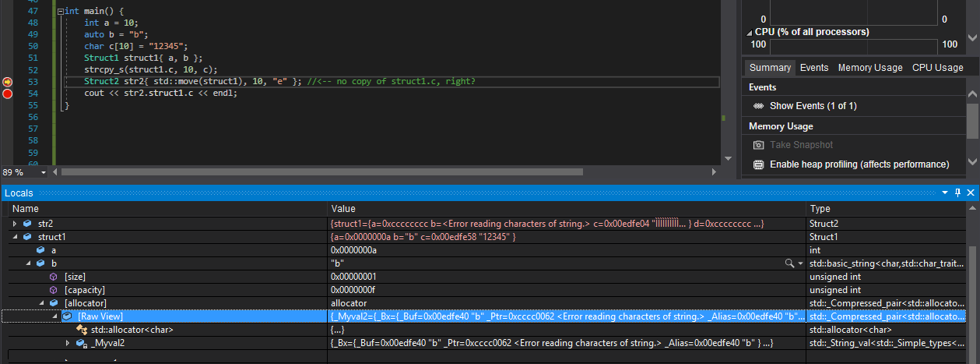Viewport: 980px width, 364px height.
Task: Click line 53 Struct2 str2 code
Action: click(194, 82)
